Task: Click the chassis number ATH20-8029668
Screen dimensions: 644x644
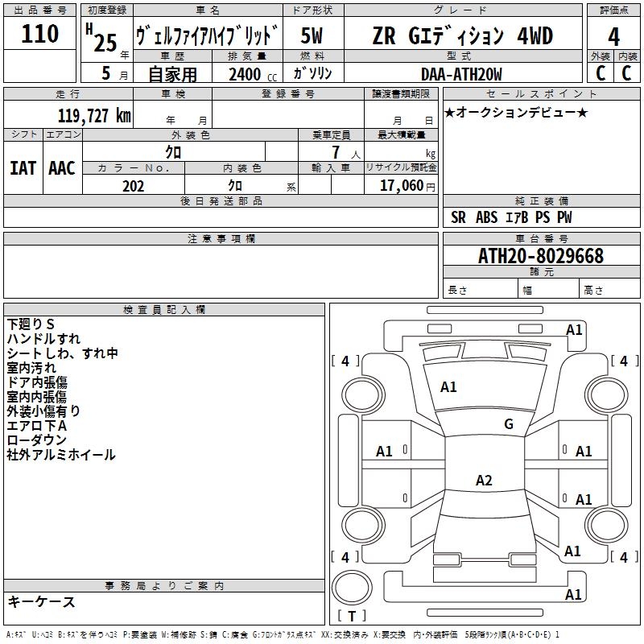Action: [540, 256]
